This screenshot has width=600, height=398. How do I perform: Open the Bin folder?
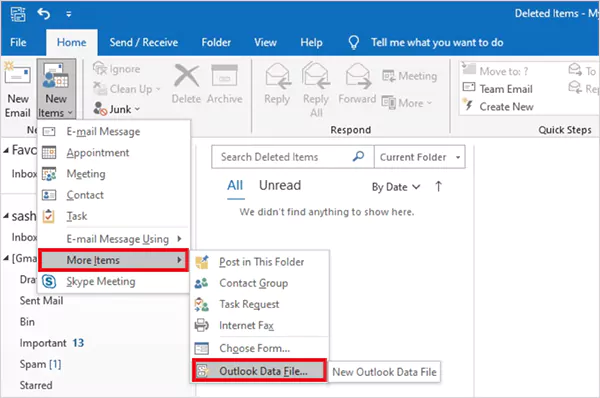click(x=27, y=322)
